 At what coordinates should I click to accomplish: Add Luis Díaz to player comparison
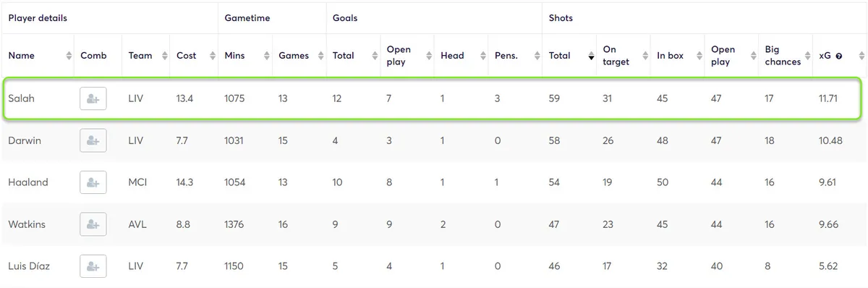coord(93,266)
